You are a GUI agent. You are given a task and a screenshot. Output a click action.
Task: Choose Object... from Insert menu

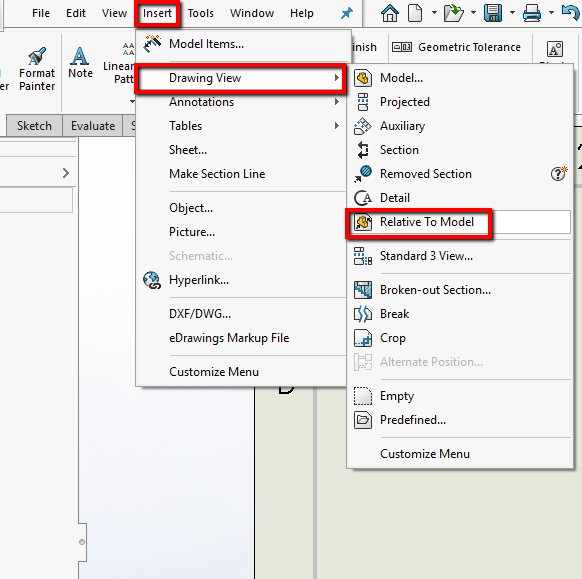tap(241, 208)
